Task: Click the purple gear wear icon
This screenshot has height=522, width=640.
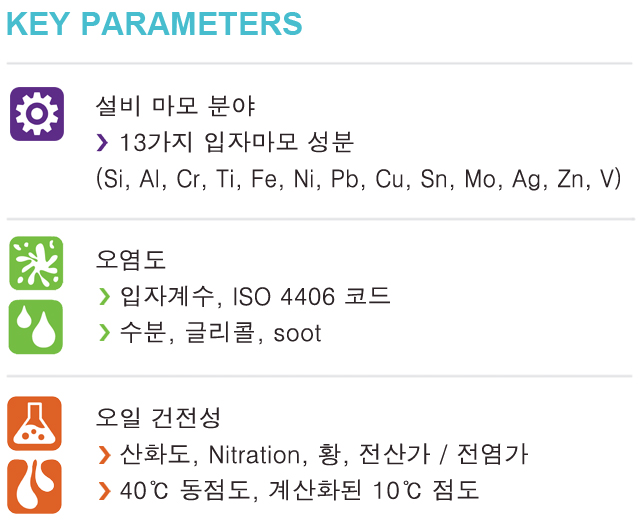Action: pyautogui.click(x=37, y=114)
